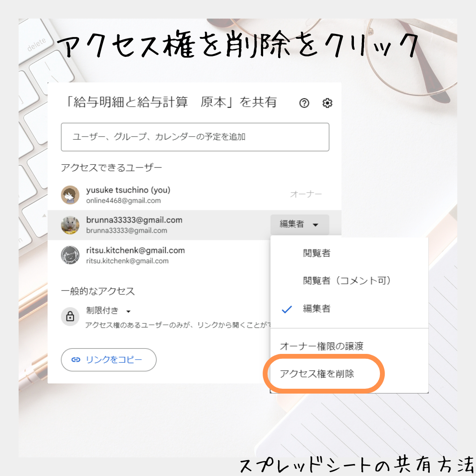Expand the 編集者 role dropdown for brunna33333
Image resolution: width=476 pixels, height=476 pixels.
pyautogui.click(x=300, y=225)
